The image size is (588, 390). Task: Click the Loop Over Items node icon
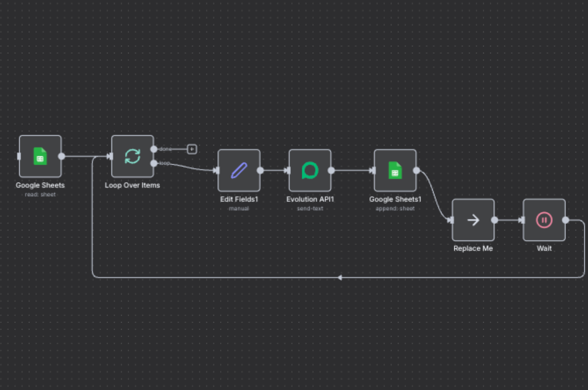coord(132,156)
